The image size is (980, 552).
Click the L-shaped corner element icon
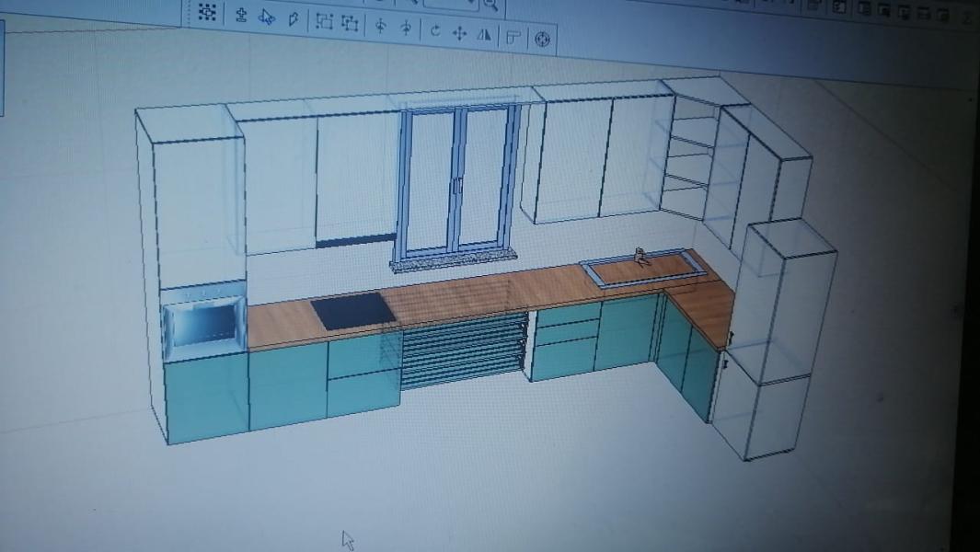(x=513, y=38)
